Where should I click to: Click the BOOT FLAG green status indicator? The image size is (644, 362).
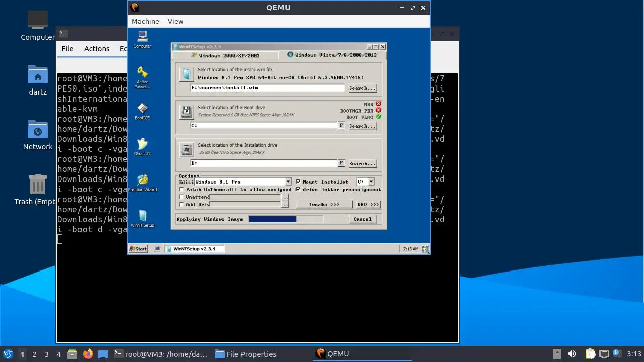(x=378, y=117)
